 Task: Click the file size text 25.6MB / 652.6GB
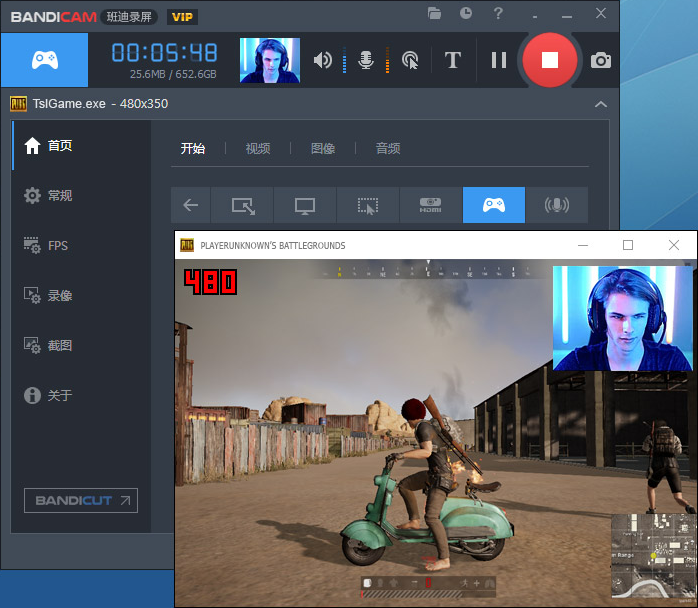click(173, 74)
